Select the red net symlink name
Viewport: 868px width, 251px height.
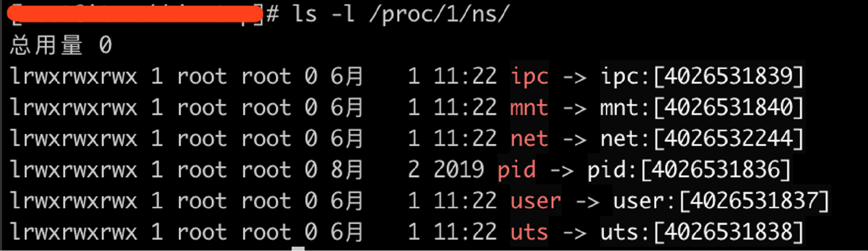click(529, 139)
